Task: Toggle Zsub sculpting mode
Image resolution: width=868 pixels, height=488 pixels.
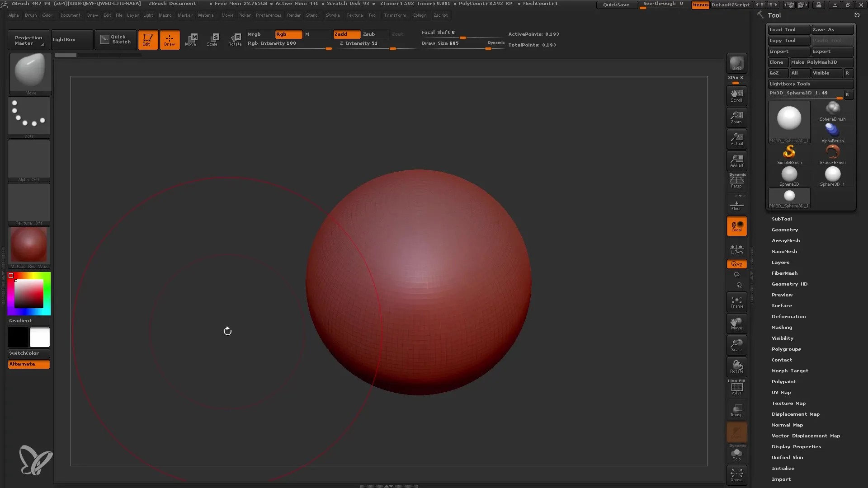Action: pos(374,34)
